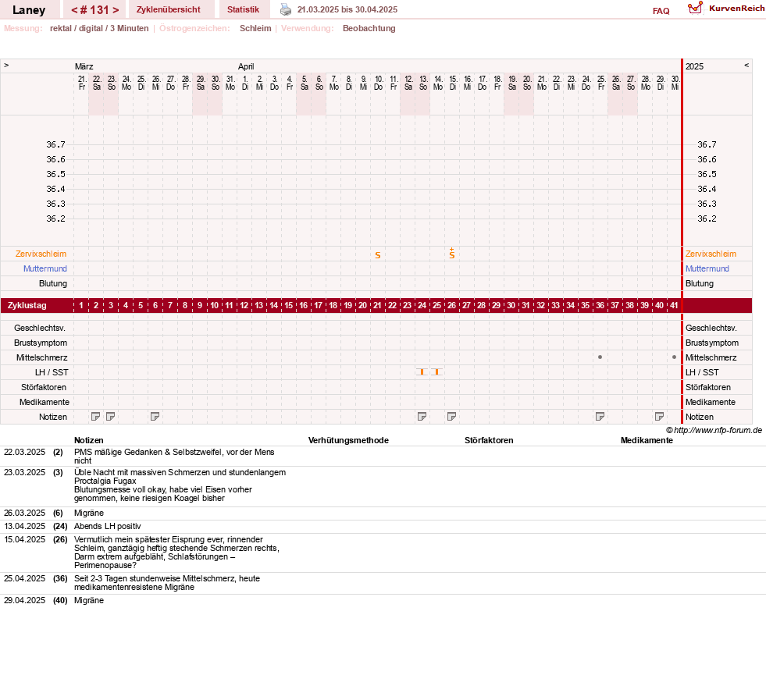Select cycle day 26 in Zyklustag bar

(x=452, y=305)
